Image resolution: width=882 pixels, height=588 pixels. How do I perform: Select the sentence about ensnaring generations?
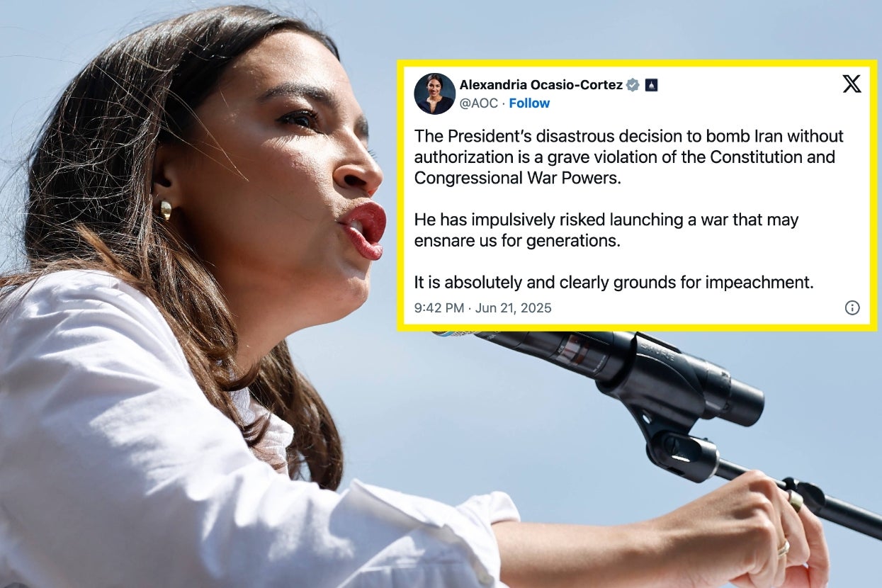(606, 230)
